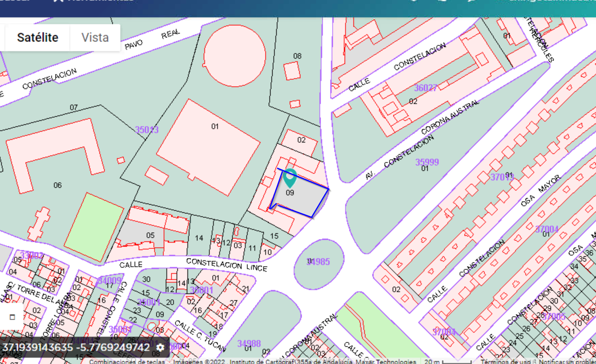Open the Términos de uso link
The width and height of the screenshot is (596, 364).
point(504,361)
